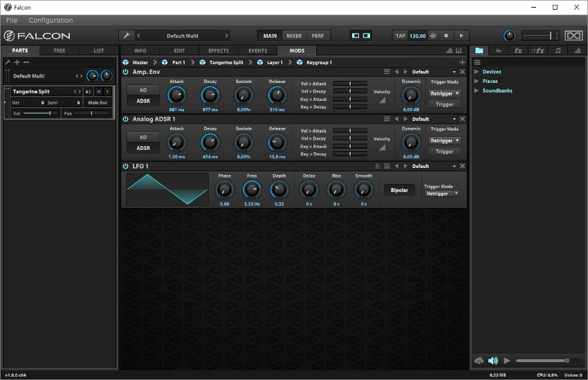The height and width of the screenshot is (380, 588).
Task: Open the multi fx browser tab
Action: tap(538, 50)
